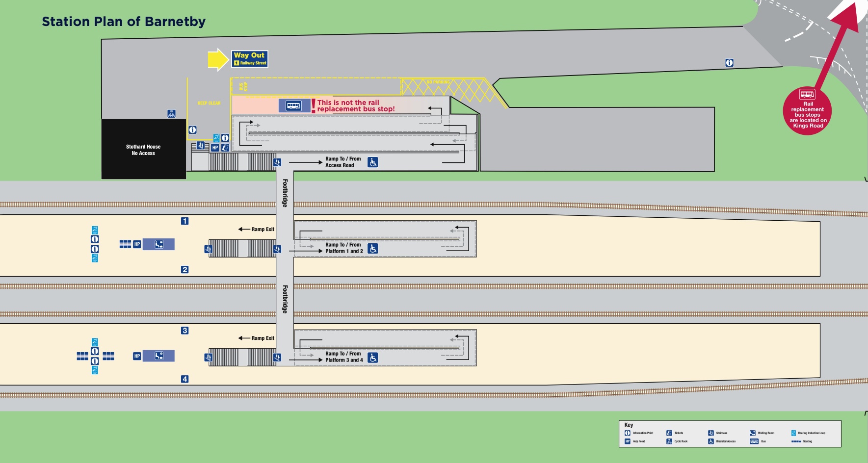Expand the Ramp To / From Platform 3 and 4 label
The image size is (868, 463).
coord(343,357)
